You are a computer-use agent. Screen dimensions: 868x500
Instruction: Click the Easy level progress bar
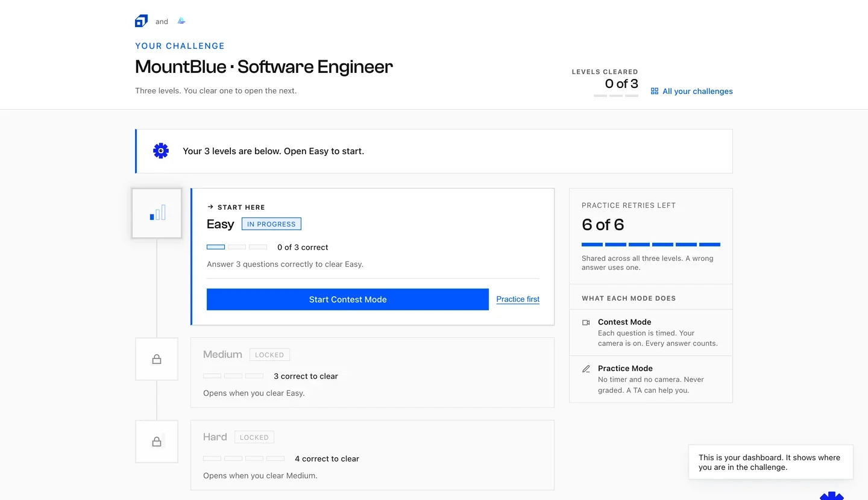237,247
